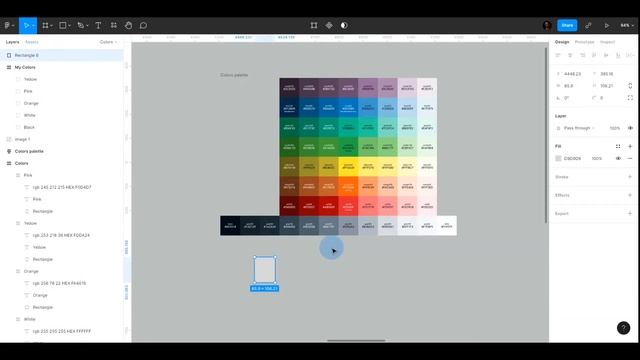Select the Hand tool
The width and height of the screenshot is (640, 360).
click(x=128, y=25)
